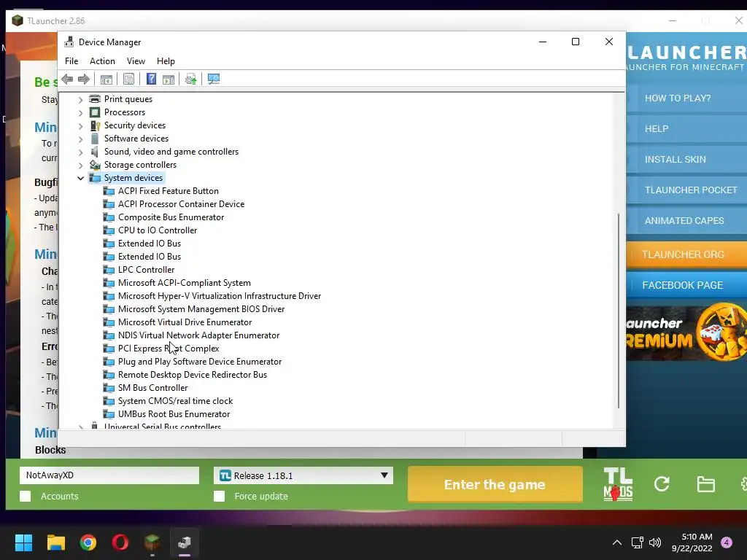Expand Sound, video and game controllers
Screen dimensions: 747x560
(80, 152)
